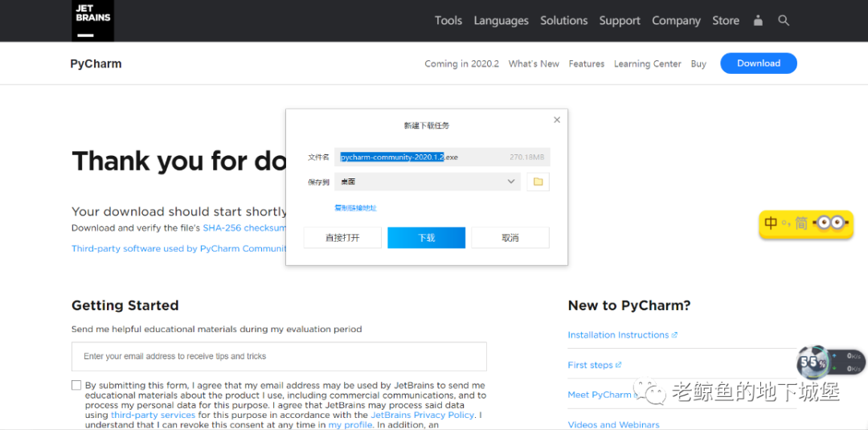The height and width of the screenshot is (430, 868).
Task: Open the my profile link
Action: pyautogui.click(x=350, y=424)
